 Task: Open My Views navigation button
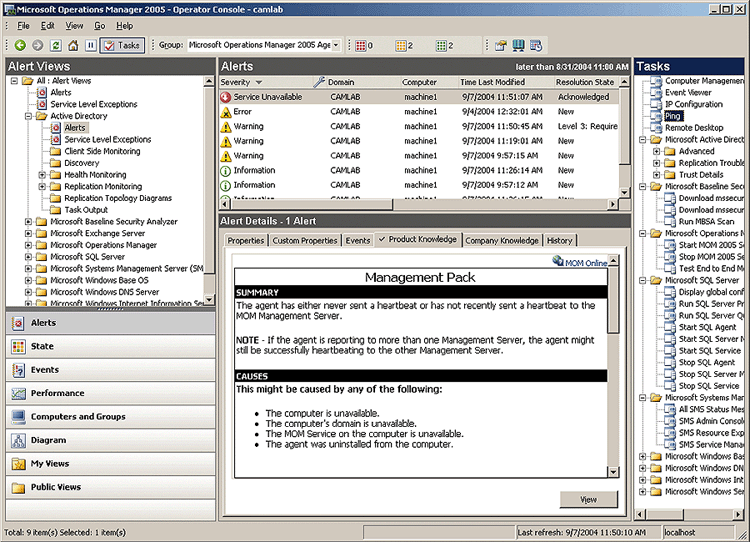[110, 464]
